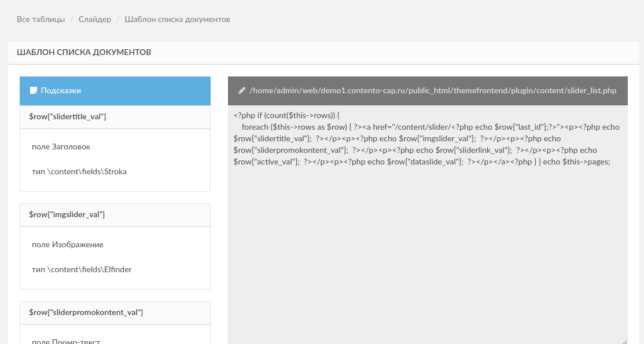The image size is (644, 344).
Task: Select the $row["sliderpromokontent_val"] hint heading
Action: [86, 312]
